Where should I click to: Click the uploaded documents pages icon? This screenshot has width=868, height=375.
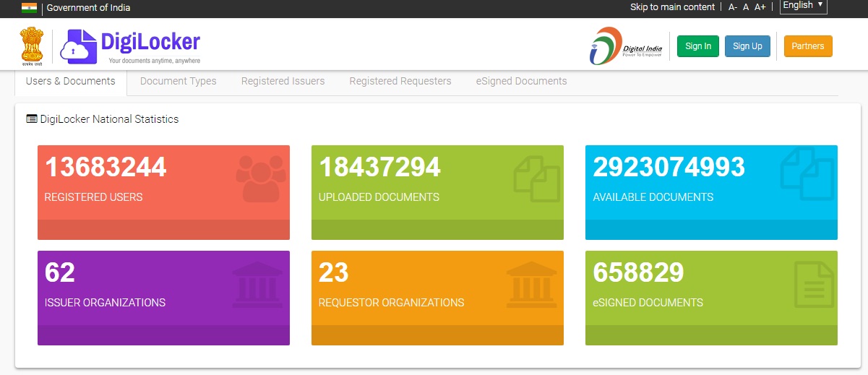click(x=536, y=178)
